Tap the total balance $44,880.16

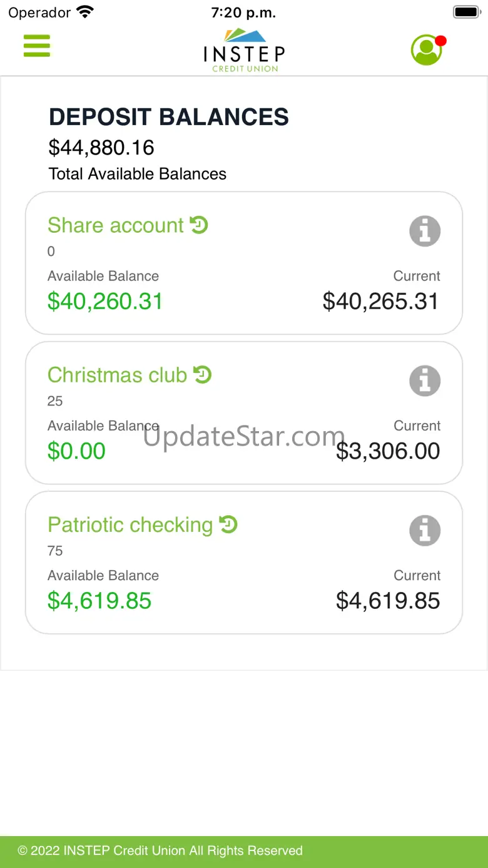pos(101,148)
